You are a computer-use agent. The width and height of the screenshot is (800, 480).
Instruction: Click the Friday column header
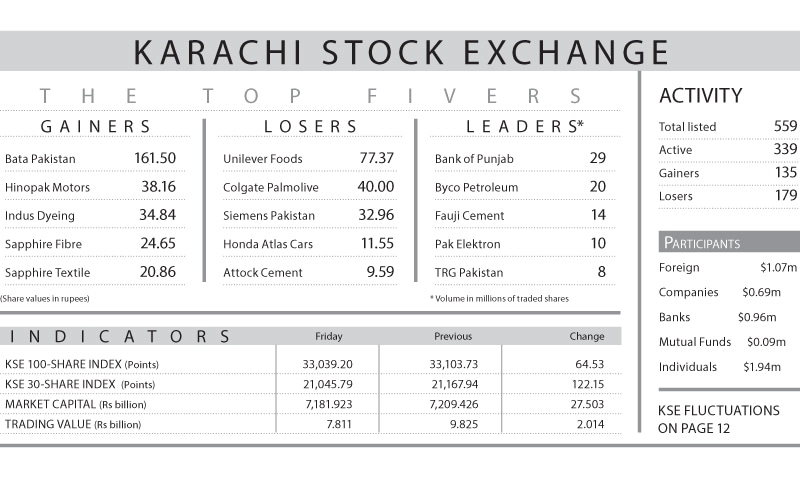point(328,336)
